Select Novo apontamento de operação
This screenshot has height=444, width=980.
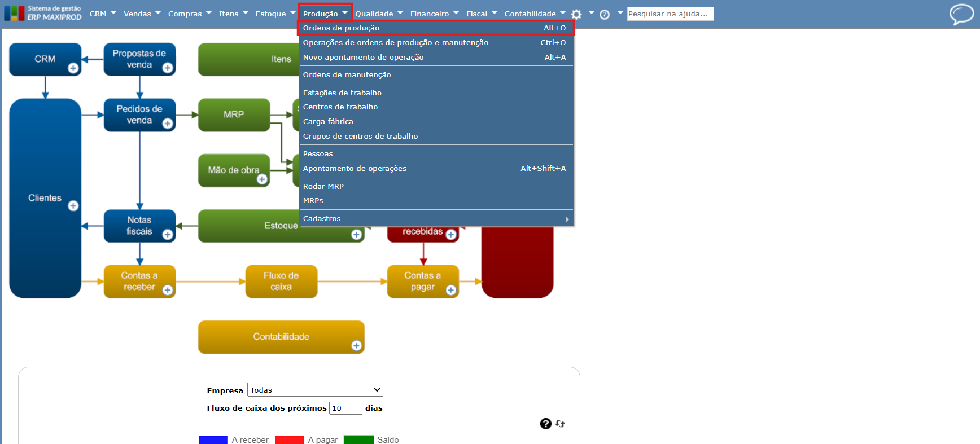pos(436,58)
